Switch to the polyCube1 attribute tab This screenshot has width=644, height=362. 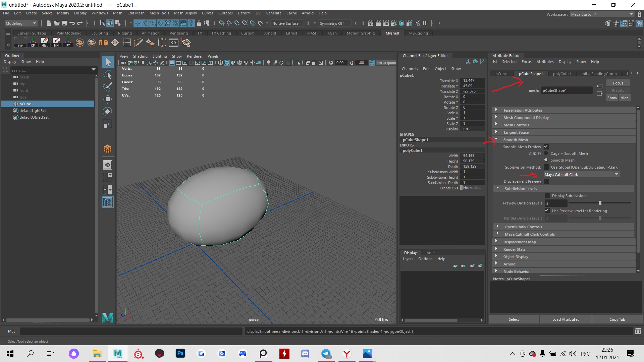(x=562, y=74)
